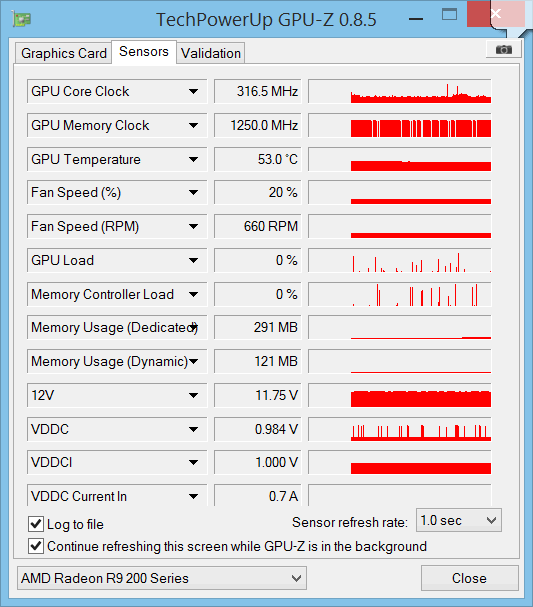
Task: Uncheck the Log to file checkbox
Action: (36, 524)
